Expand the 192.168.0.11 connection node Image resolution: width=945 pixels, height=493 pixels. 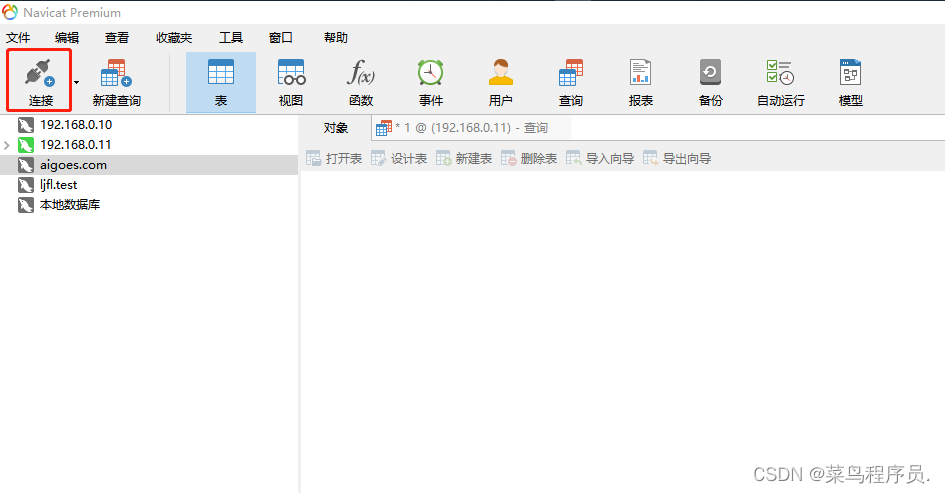[x=7, y=145]
